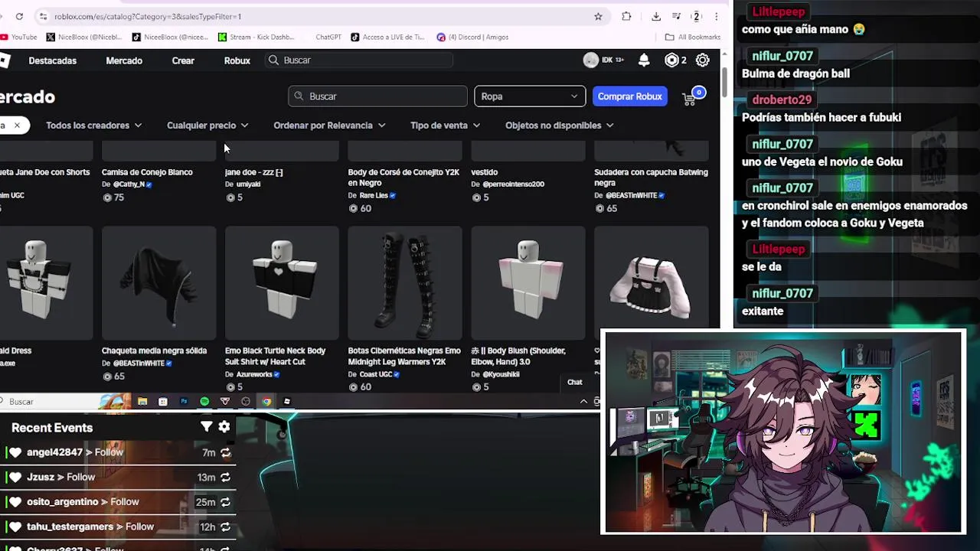980x551 pixels.
Task: Open browser downloads
Action: tap(656, 16)
